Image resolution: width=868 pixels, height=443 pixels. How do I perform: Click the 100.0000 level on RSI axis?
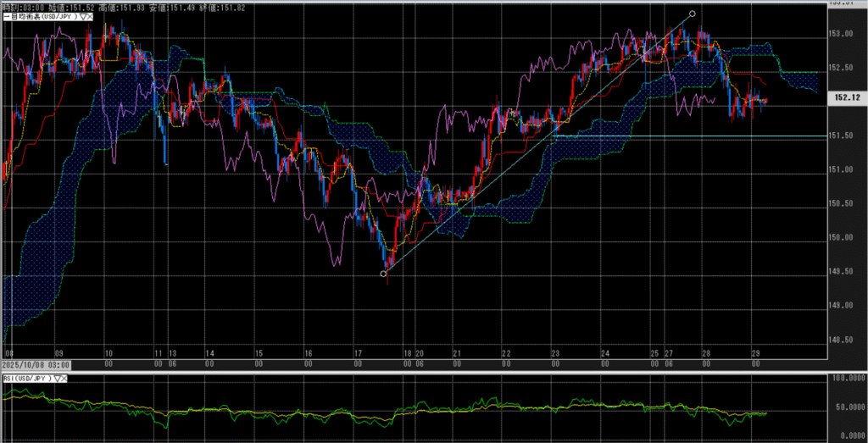(844, 379)
